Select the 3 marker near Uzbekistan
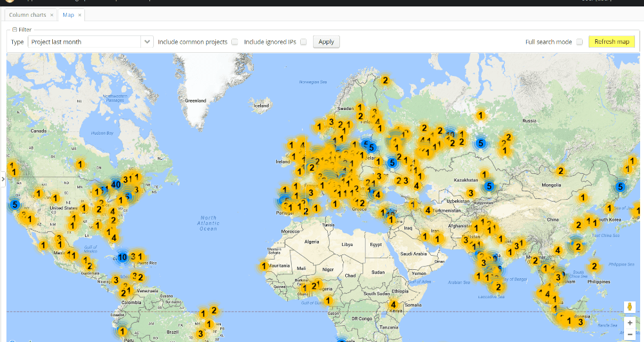644x342 pixels. click(471, 193)
